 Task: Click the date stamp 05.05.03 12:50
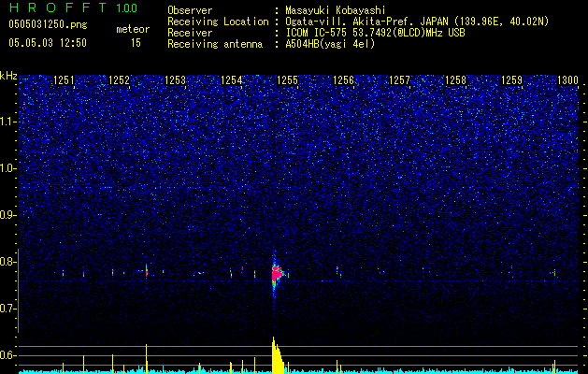click(x=48, y=43)
